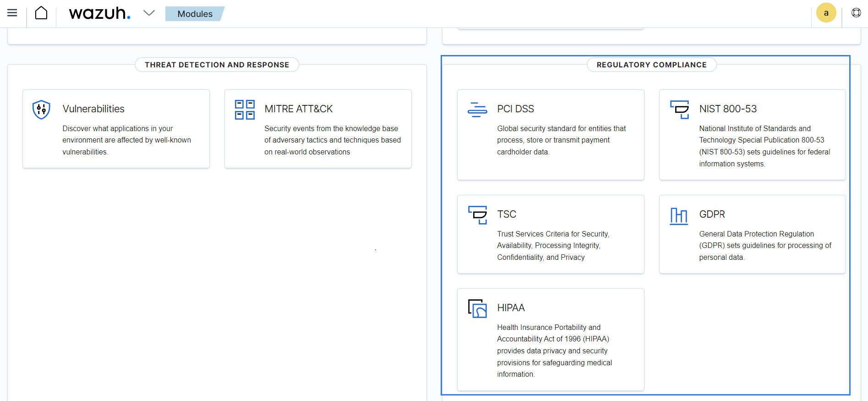
Task: Click the Threat Detection and Response heading
Action: click(x=217, y=65)
